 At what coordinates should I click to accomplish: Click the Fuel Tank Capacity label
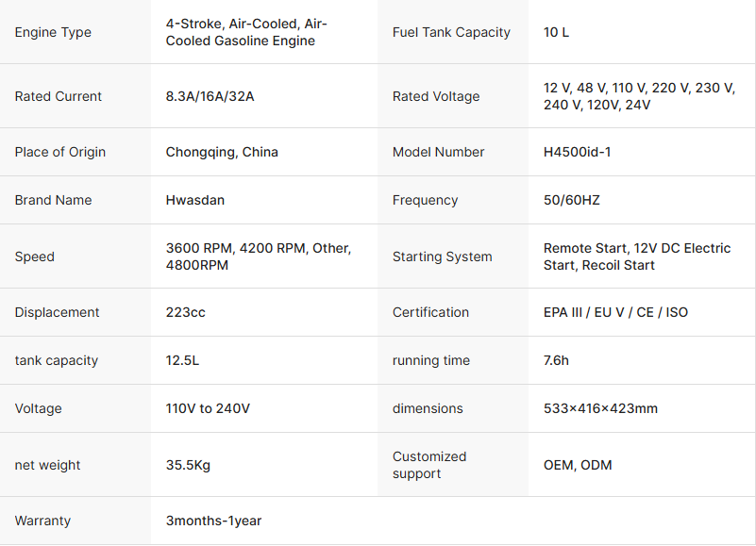click(x=451, y=32)
